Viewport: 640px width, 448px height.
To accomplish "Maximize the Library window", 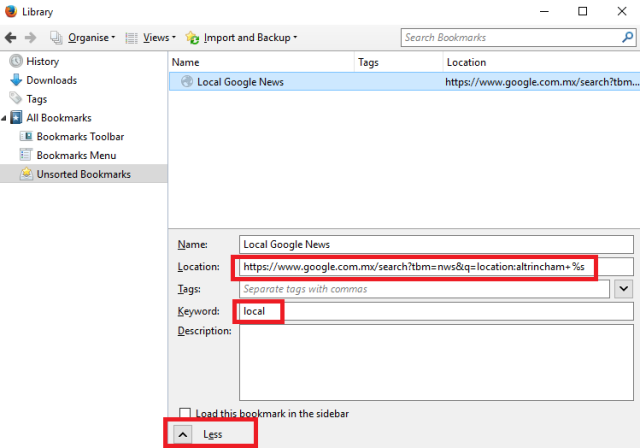I will pos(582,11).
